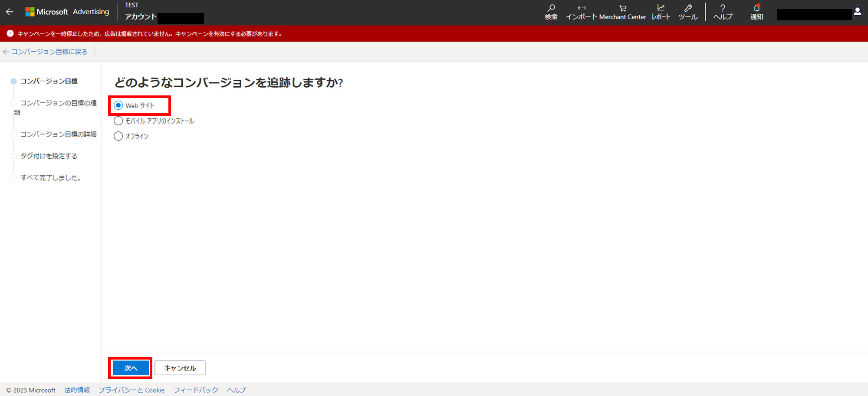Click the 次へ button
868x396 pixels.
point(131,368)
